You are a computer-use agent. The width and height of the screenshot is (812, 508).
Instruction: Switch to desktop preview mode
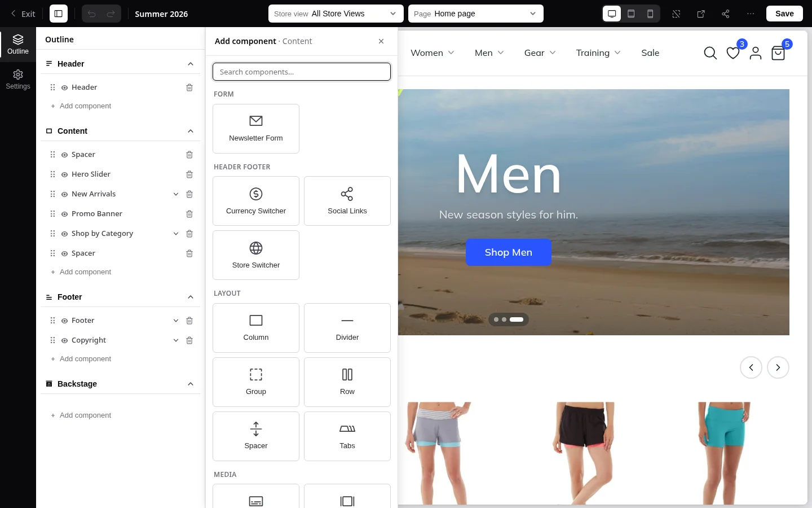(612, 14)
